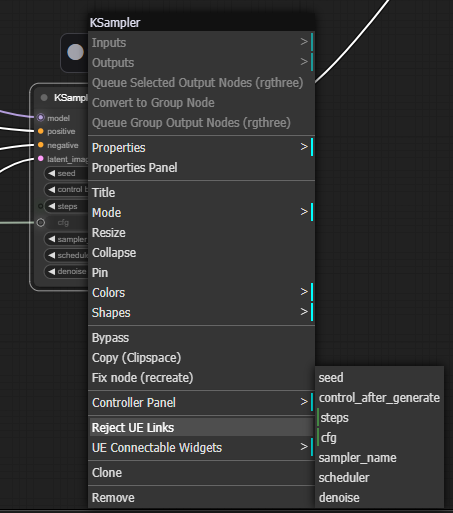This screenshot has width=453, height=513.
Task: Expand the Properties submenu
Action: (202, 148)
